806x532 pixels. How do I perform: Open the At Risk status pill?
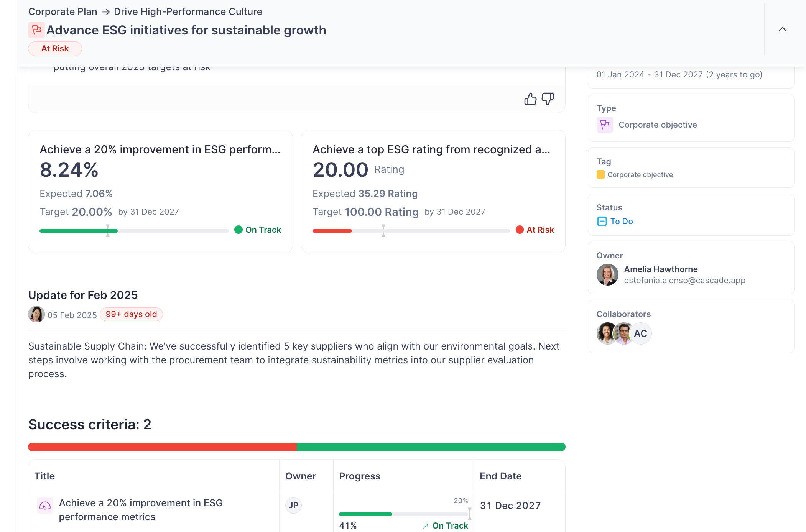(x=55, y=49)
